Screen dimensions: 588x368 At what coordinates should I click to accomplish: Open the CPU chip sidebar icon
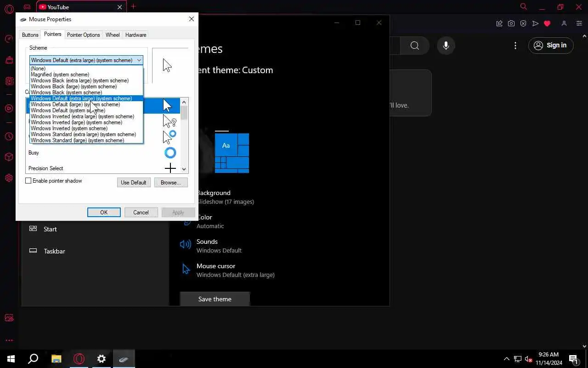point(9,81)
